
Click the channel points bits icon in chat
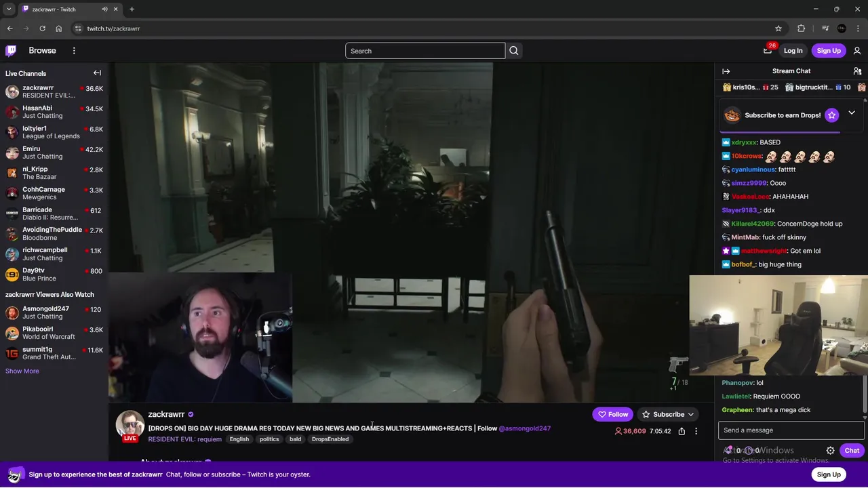(728, 450)
